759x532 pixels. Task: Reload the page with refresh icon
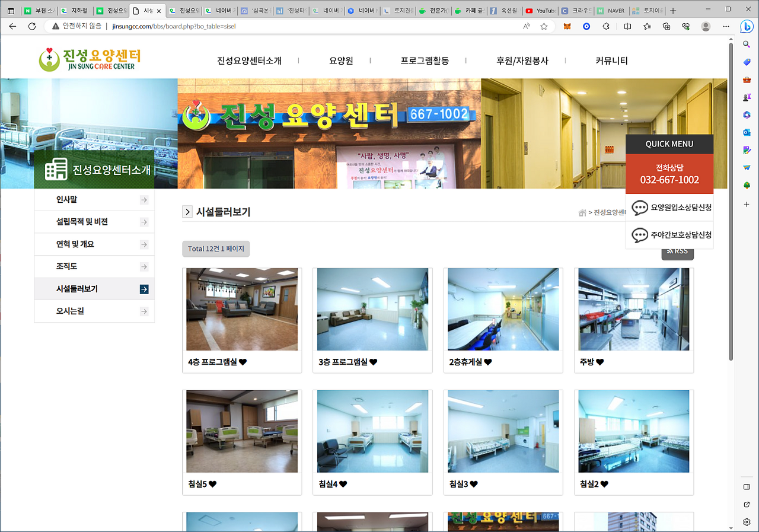click(x=32, y=27)
